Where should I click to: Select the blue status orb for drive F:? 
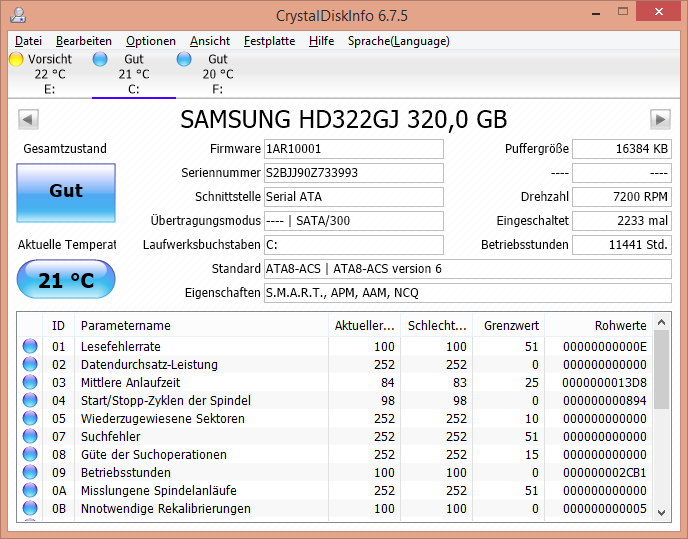[184, 59]
